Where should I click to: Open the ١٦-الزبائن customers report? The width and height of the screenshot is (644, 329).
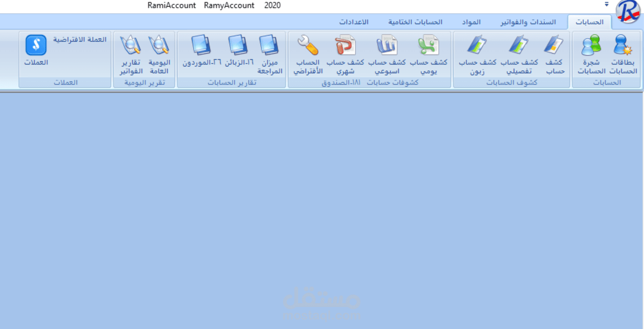click(239, 51)
